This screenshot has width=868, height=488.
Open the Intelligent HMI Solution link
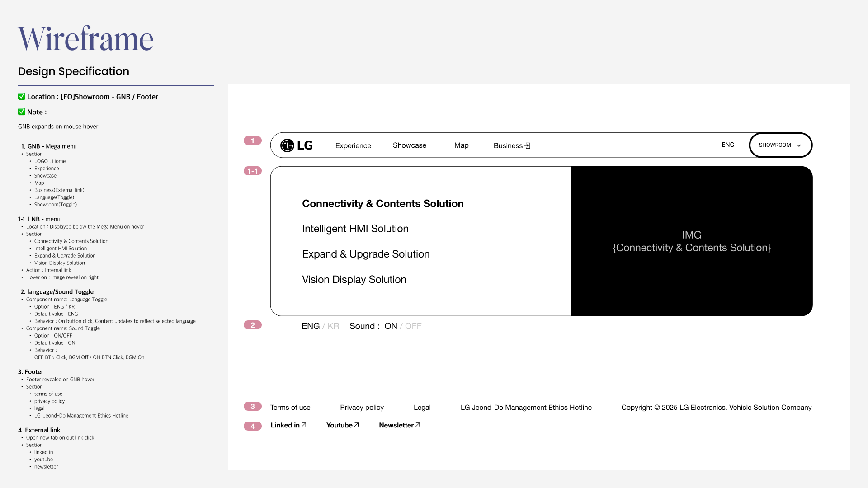tap(355, 229)
